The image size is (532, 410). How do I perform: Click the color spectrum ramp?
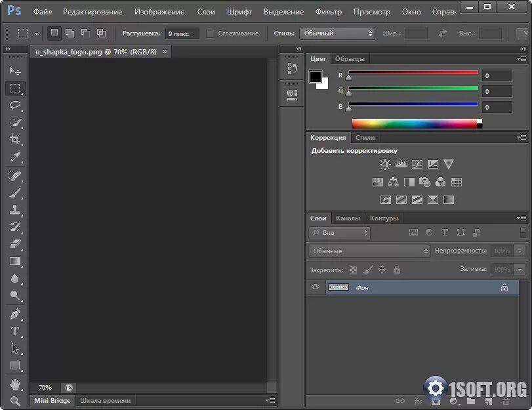(417, 123)
